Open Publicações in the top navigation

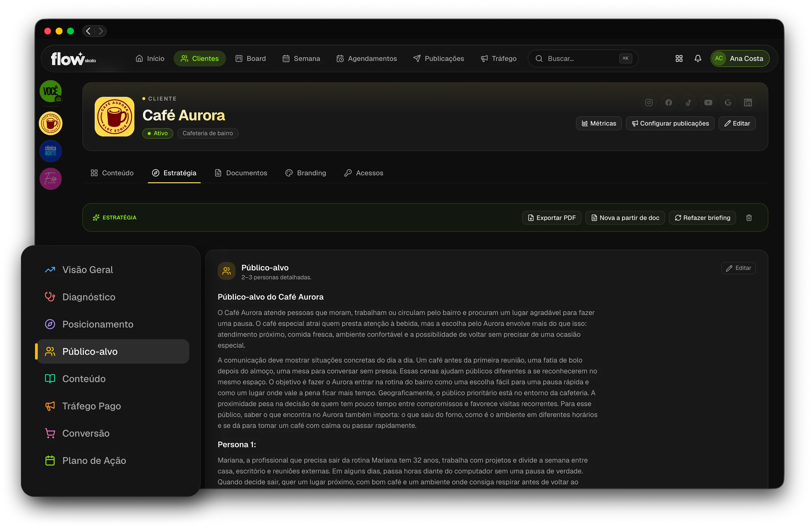438,58
